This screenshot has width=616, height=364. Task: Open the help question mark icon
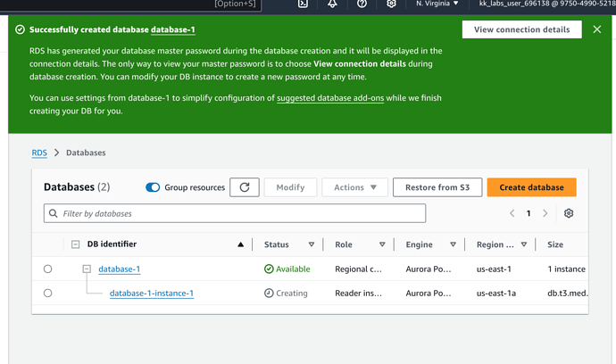point(362,4)
